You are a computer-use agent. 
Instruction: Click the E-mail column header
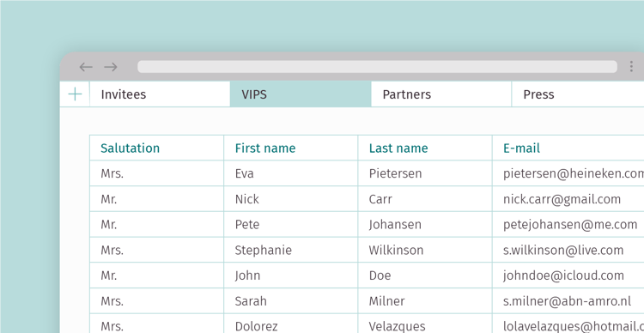click(x=568, y=148)
